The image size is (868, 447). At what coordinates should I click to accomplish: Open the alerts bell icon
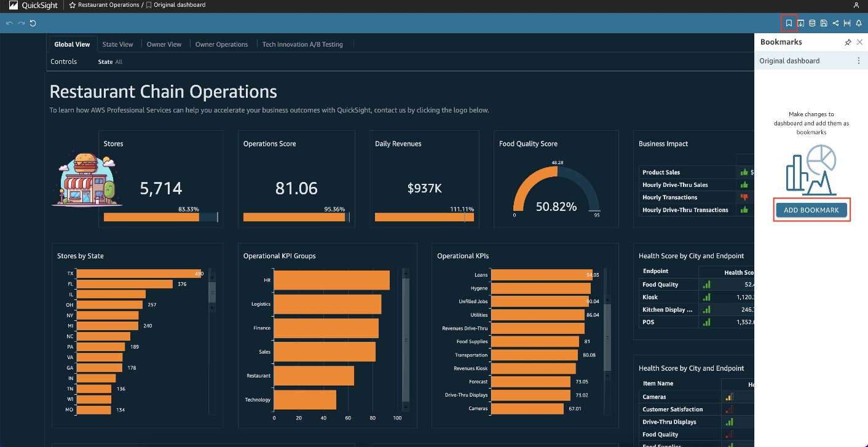pyautogui.click(x=859, y=23)
